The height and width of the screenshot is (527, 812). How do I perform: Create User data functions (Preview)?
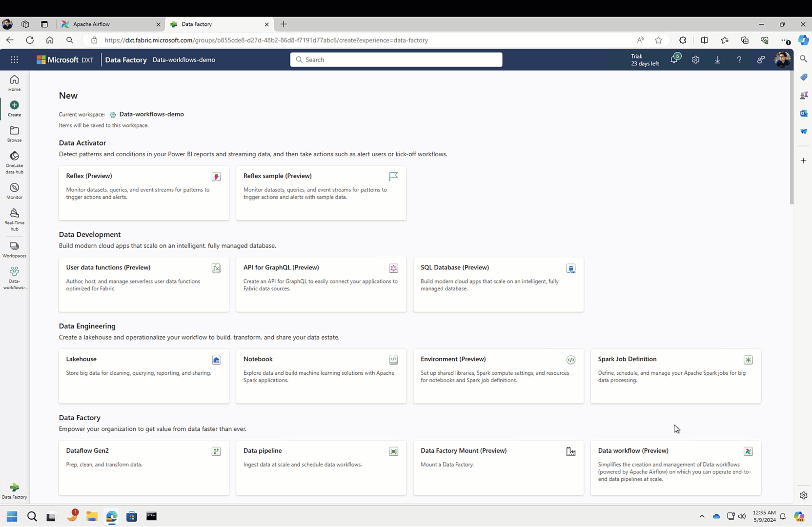tap(144, 284)
